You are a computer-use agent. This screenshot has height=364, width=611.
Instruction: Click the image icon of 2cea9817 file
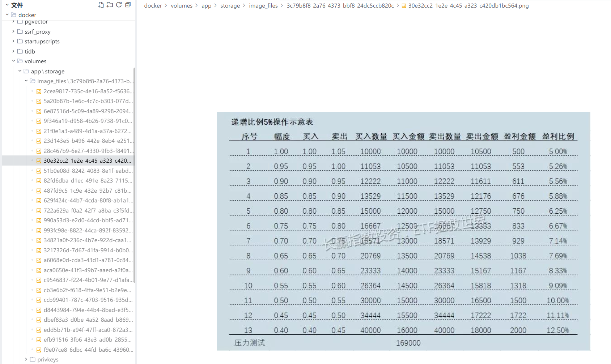[x=39, y=91]
